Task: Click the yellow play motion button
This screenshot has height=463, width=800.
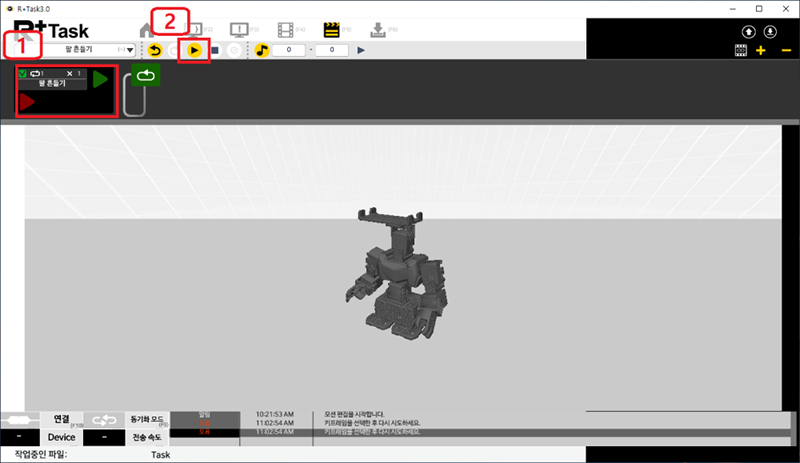Action: click(194, 50)
